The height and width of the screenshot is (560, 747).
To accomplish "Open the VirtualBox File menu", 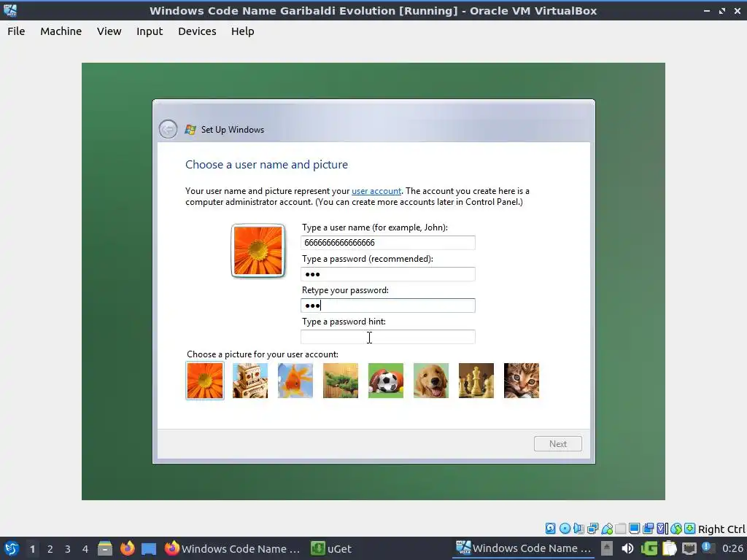I will click(x=16, y=31).
